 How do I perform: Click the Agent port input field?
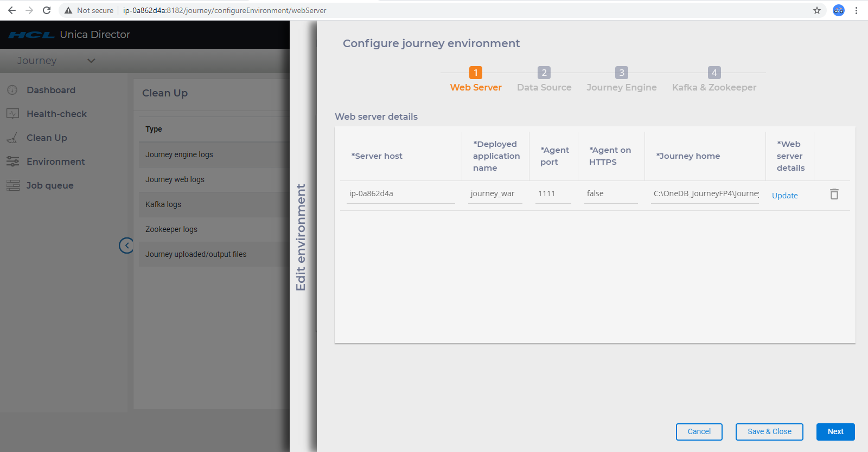553,193
